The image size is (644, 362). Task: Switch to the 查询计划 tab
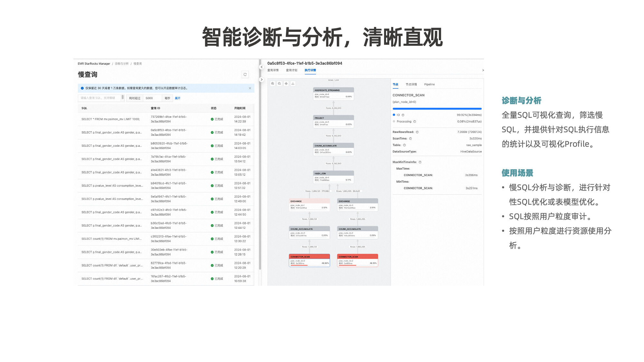point(291,70)
